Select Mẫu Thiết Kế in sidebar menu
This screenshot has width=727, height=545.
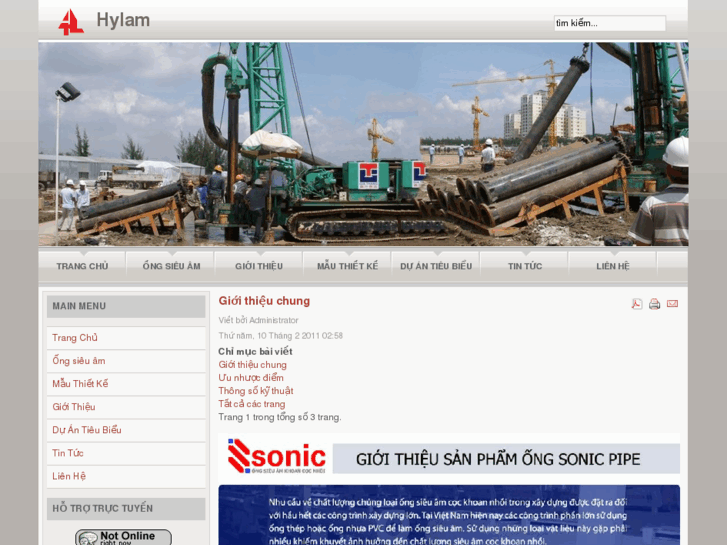pyautogui.click(x=126, y=384)
